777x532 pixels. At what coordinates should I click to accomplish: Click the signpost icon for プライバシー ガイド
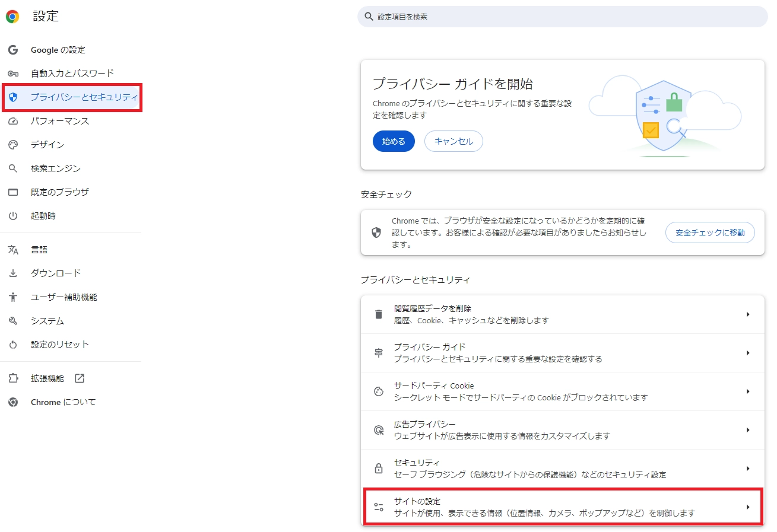tap(379, 353)
